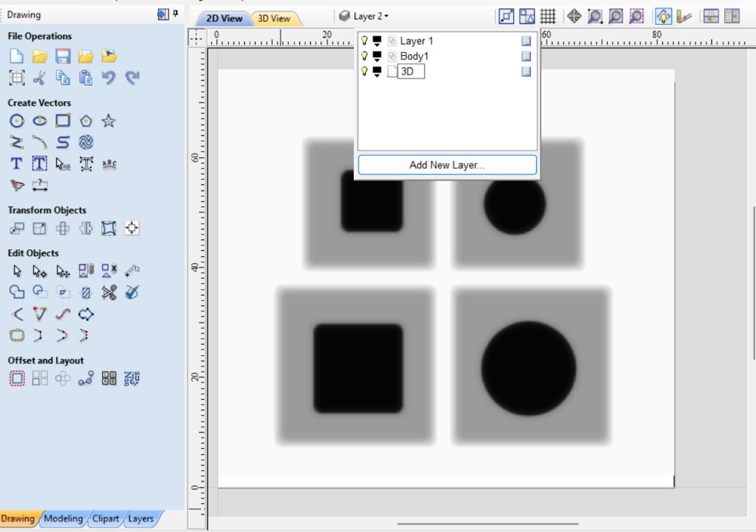
Task: Open the Trace Bitmap bird tool
Action: 17,186
